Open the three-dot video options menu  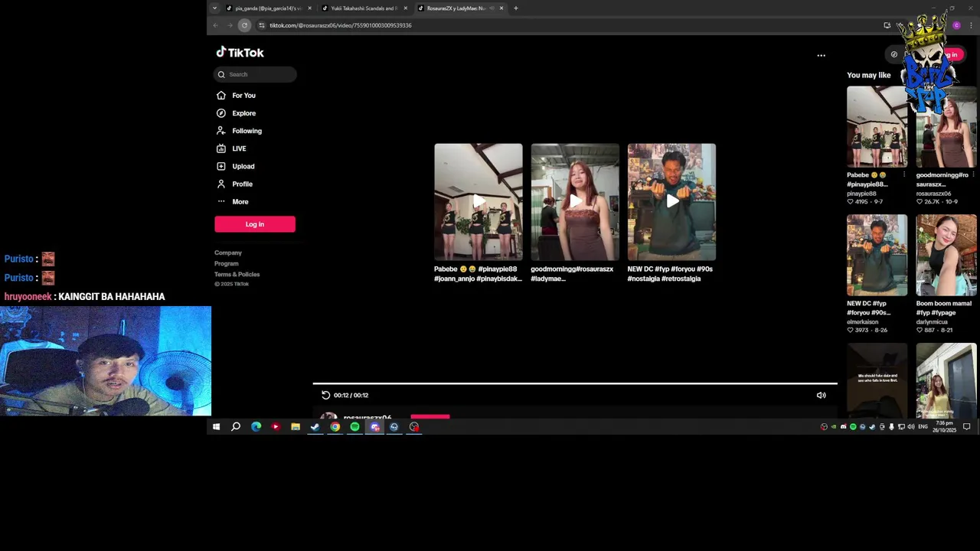point(821,55)
